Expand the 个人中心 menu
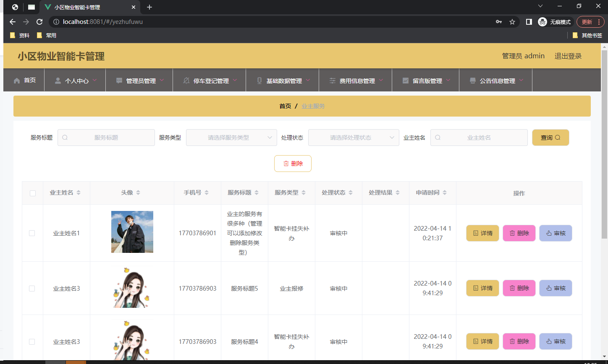The height and width of the screenshot is (364, 608). (75, 80)
